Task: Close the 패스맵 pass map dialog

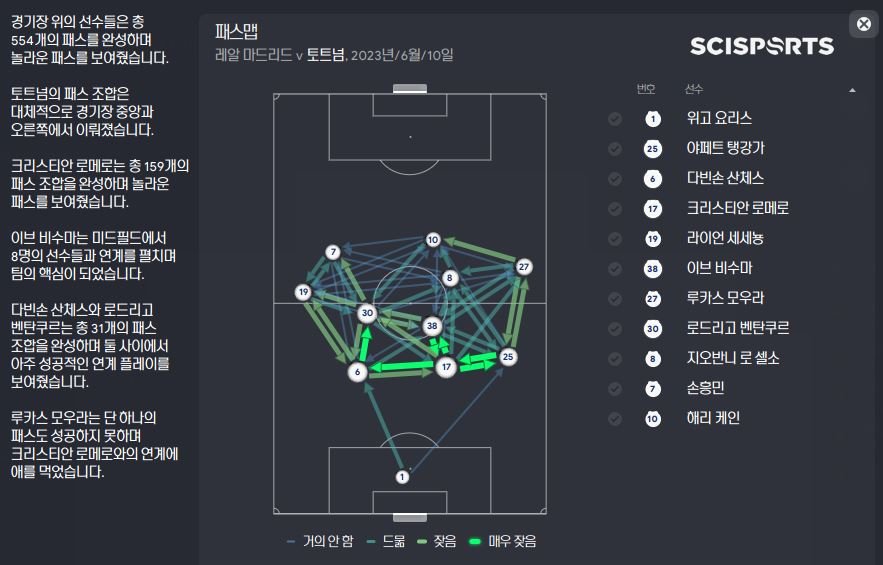Action: [864, 25]
